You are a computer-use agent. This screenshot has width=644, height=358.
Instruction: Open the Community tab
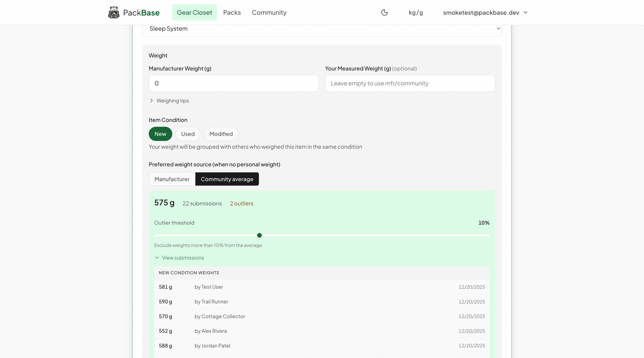(x=269, y=12)
